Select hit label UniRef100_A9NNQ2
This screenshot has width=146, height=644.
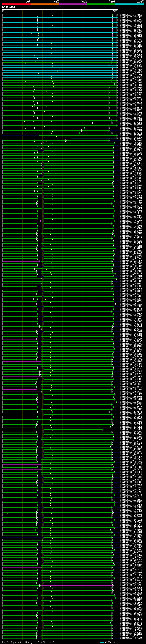(131, 88)
